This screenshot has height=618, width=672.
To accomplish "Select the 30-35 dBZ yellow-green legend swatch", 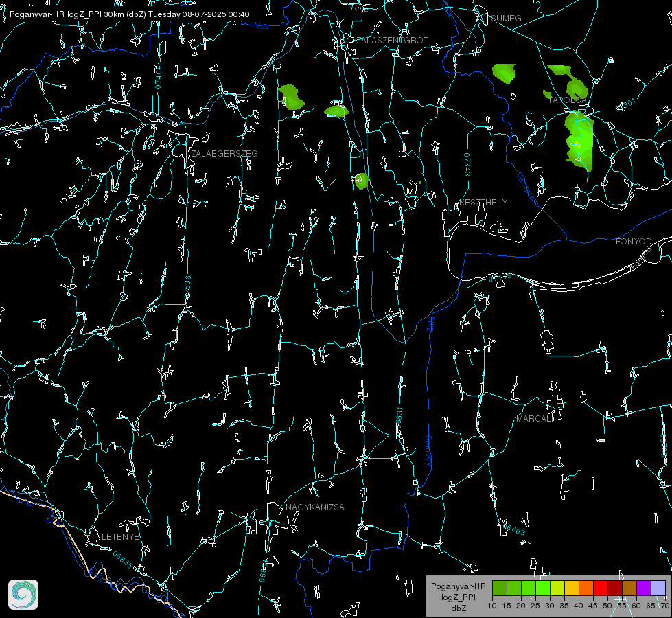I will [557, 588].
